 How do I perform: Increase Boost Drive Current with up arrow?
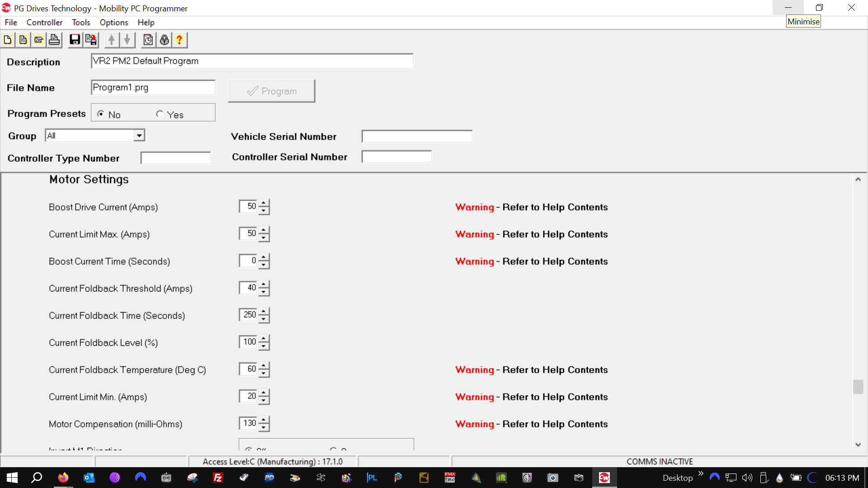[264, 203]
